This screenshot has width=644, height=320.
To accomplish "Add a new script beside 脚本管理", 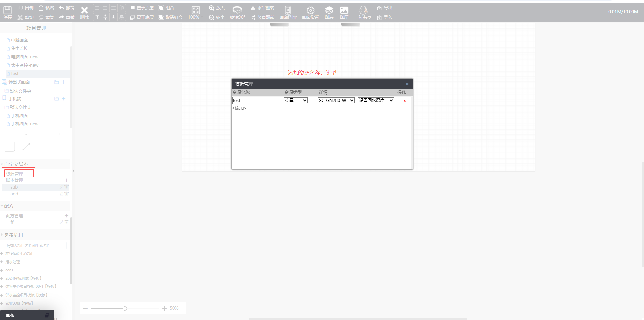I will point(66,180).
